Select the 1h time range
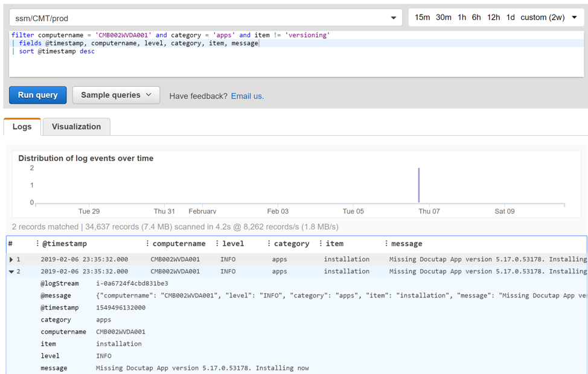This screenshot has height=374, width=588. [462, 17]
